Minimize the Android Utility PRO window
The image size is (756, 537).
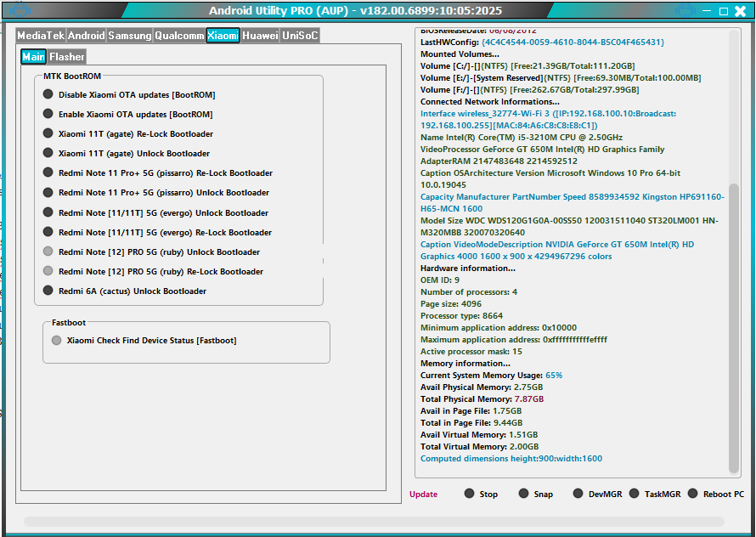point(707,10)
